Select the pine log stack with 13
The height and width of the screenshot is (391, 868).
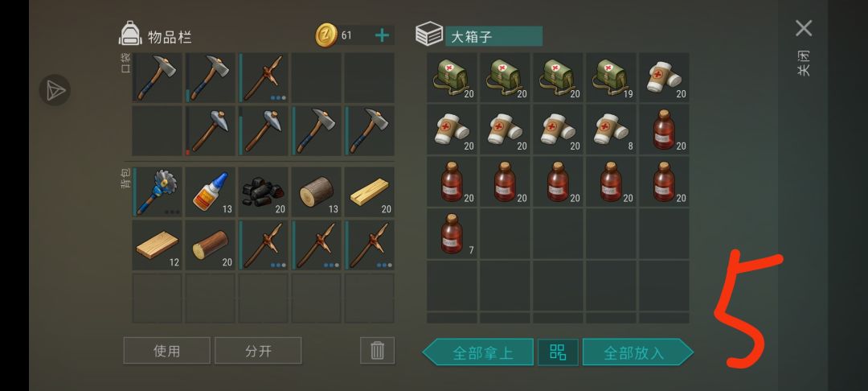(x=317, y=191)
